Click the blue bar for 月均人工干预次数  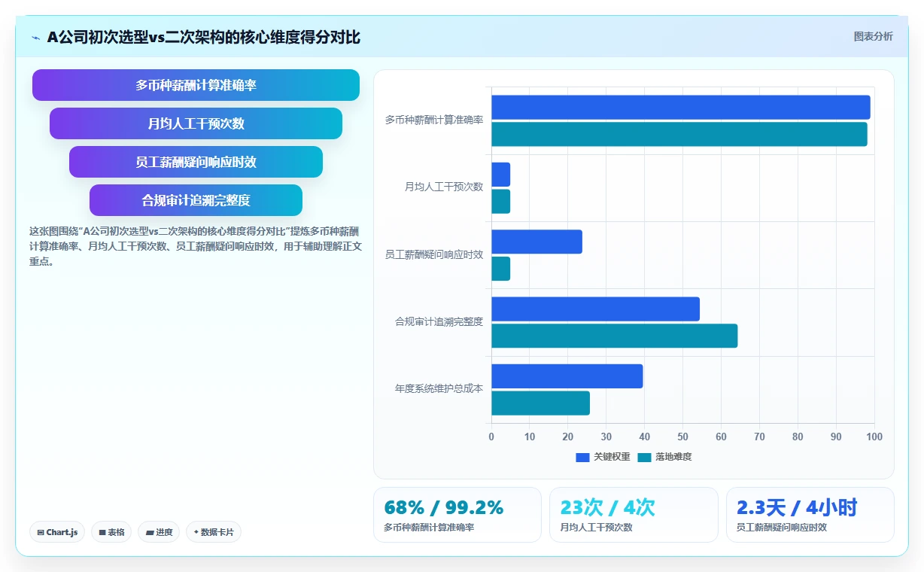point(500,175)
